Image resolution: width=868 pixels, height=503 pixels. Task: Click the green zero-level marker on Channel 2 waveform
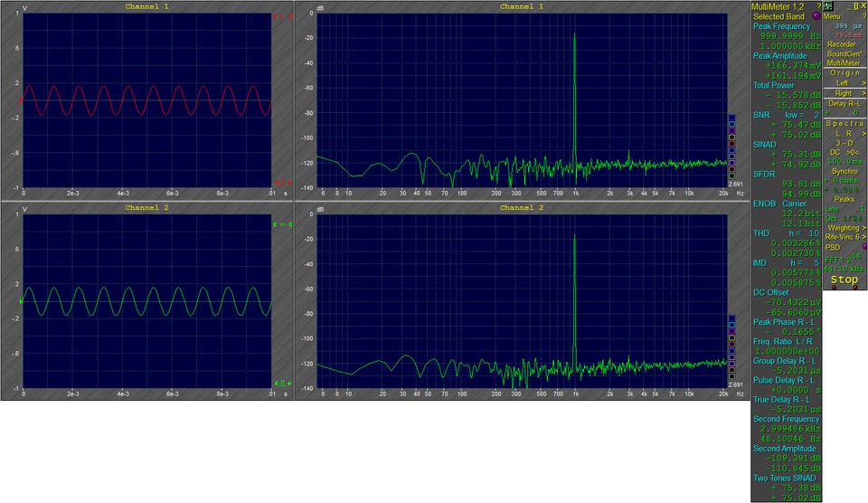22,301
